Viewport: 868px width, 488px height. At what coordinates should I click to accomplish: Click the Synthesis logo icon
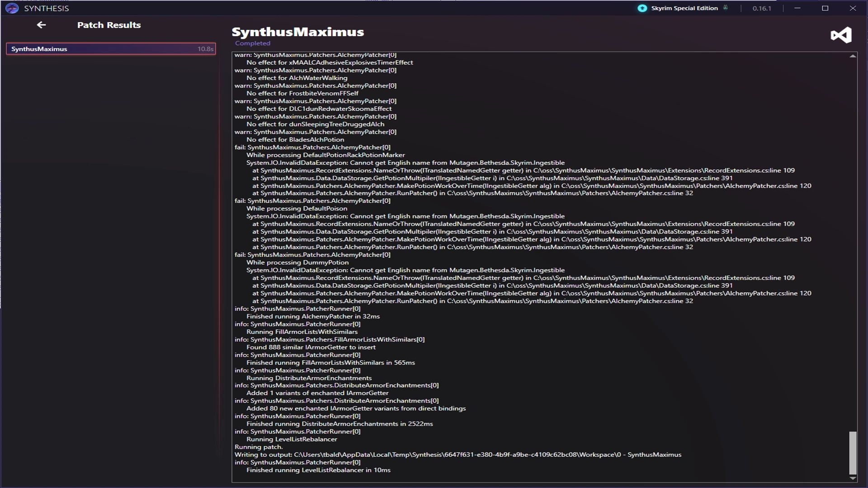click(x=12, y=8)
